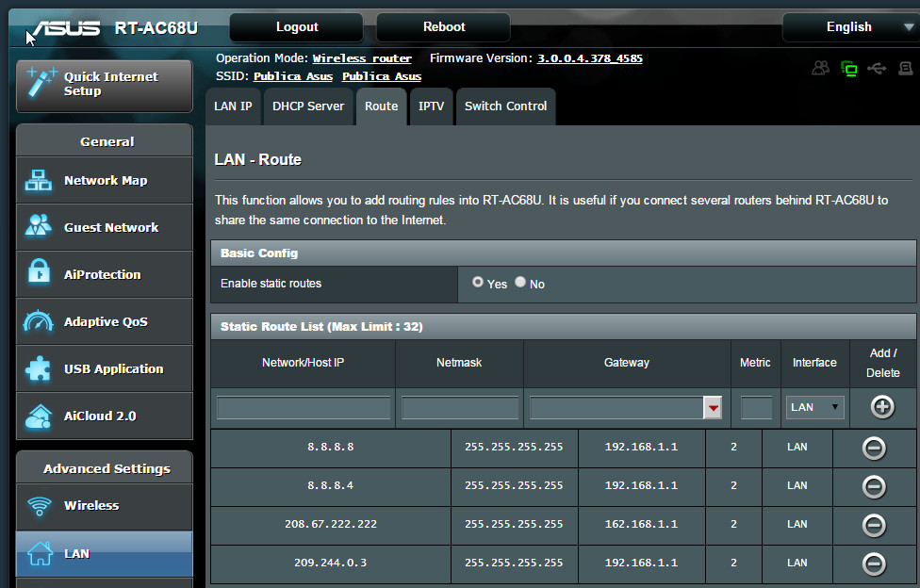Delete the 8.8.8.8 static route
This screenshot has width=920, height=588.
(874, 448)
